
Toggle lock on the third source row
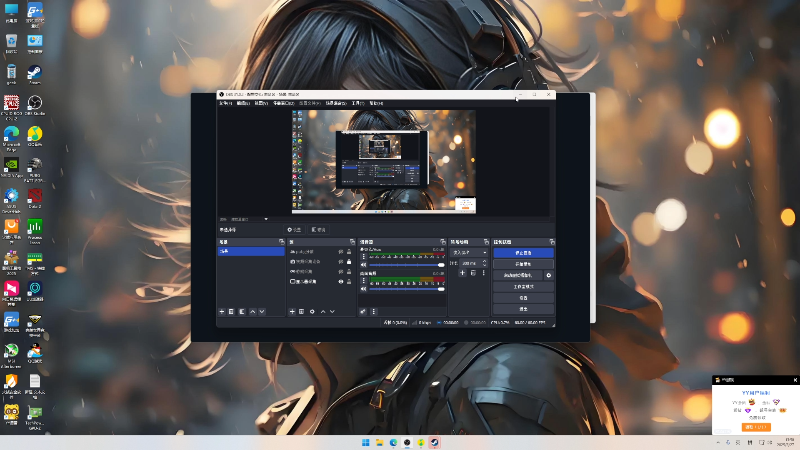tap(349, 271)
